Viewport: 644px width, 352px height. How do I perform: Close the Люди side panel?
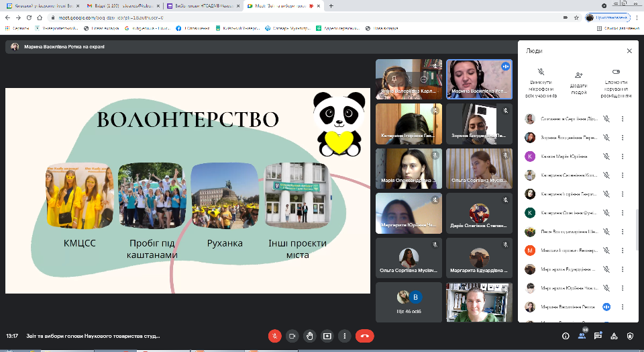click(x=629, y=51)
